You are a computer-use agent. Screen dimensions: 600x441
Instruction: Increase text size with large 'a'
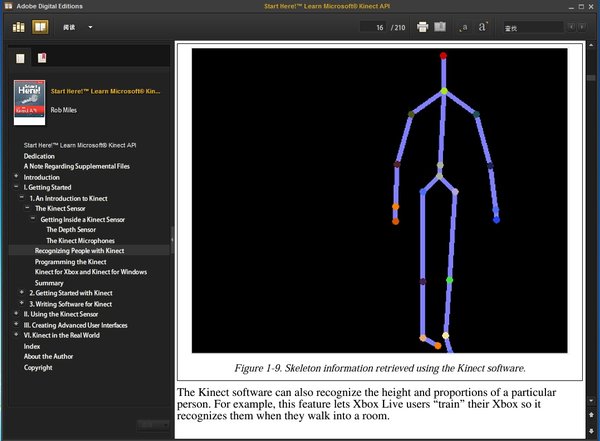coord(482,26)
